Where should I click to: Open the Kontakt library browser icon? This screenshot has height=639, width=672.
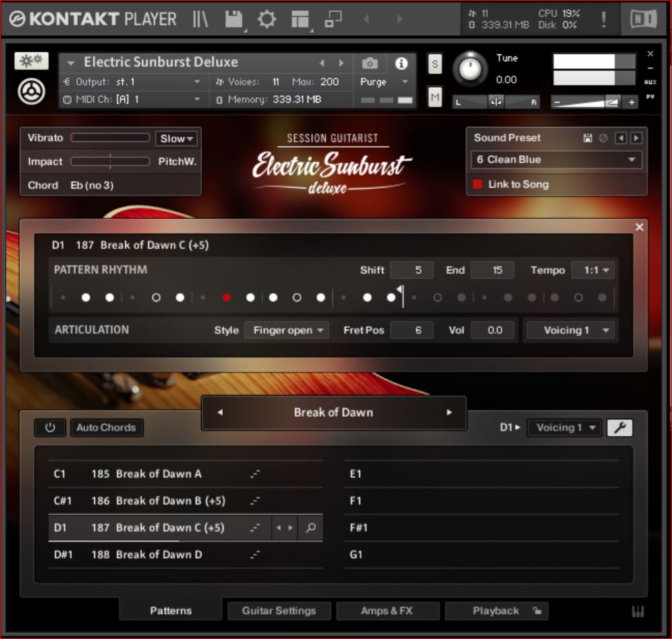200,19
